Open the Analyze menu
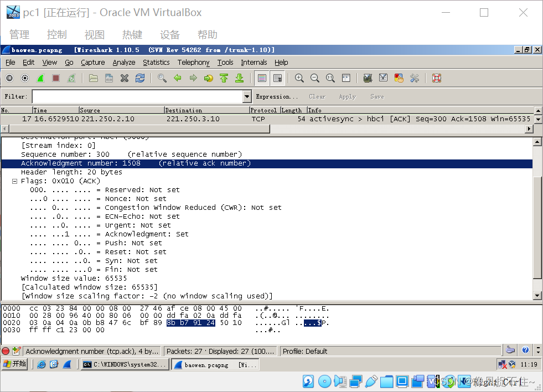This screenshot has width=543, height=392. (x=124, y=63)
